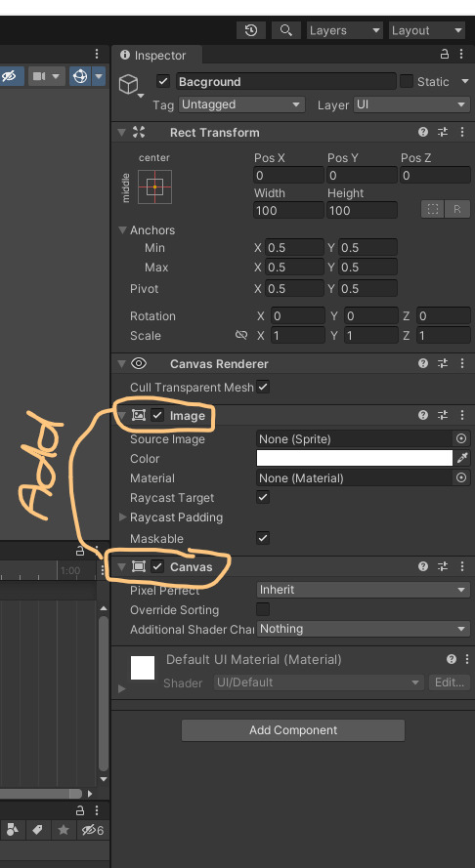Image resolution: width=475 pixels, height=868 pixels.
Task: Click the search magnifier icon in top bar
Action: tap(286, 30)
